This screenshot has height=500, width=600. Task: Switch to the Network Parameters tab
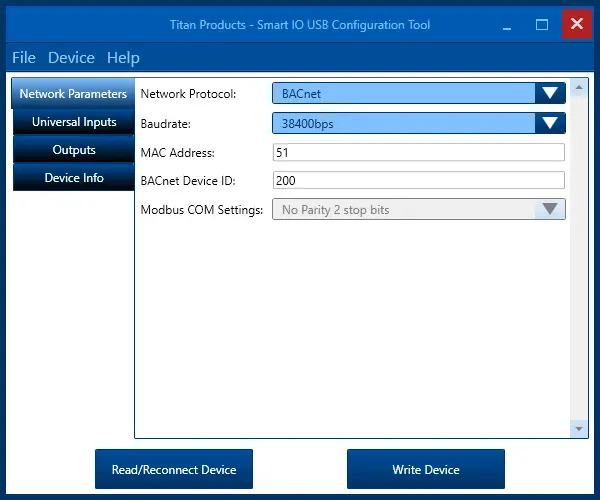coord(73,94)
